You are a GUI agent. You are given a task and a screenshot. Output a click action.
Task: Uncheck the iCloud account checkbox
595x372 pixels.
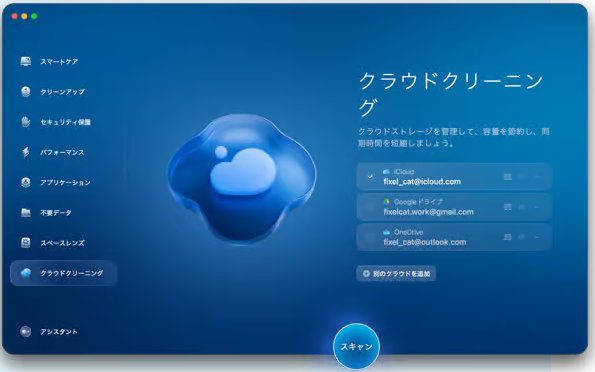click(x=370, y=176)
